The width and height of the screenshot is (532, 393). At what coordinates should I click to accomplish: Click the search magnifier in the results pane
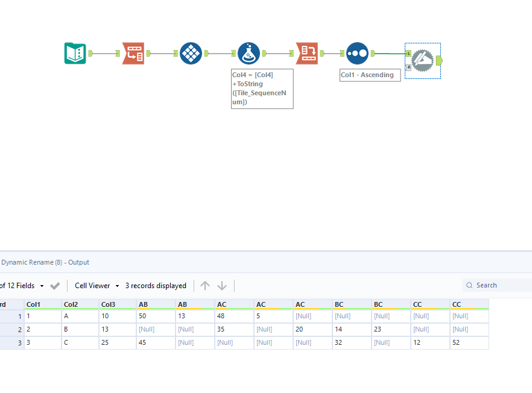(470, 285)
